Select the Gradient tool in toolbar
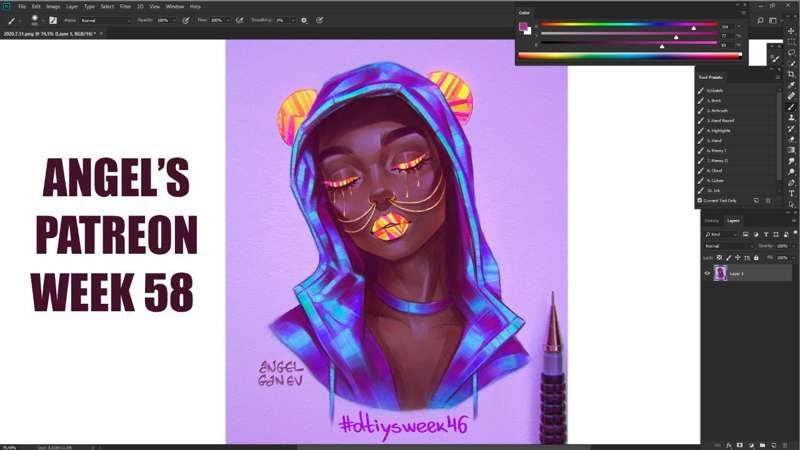The height and width of the screenshot is (450, 800). click(x=791, y=150)
